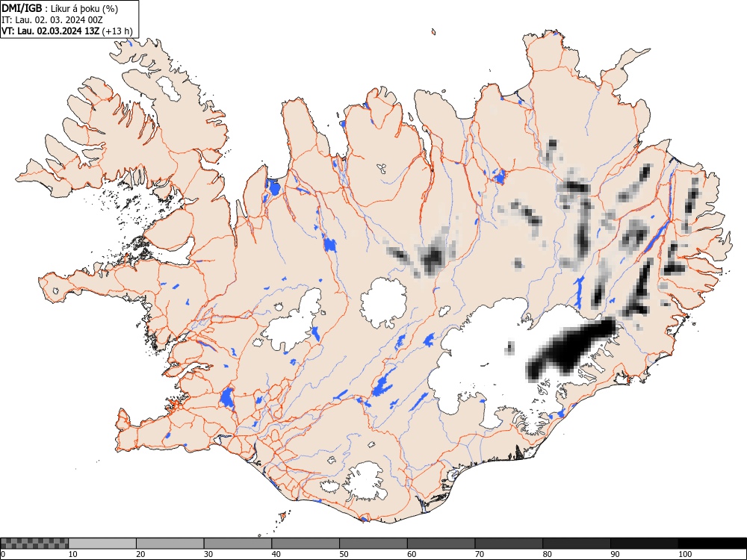Click the 20-30 grey legend swatch
The image size is (747, 560).
(170, 544)
